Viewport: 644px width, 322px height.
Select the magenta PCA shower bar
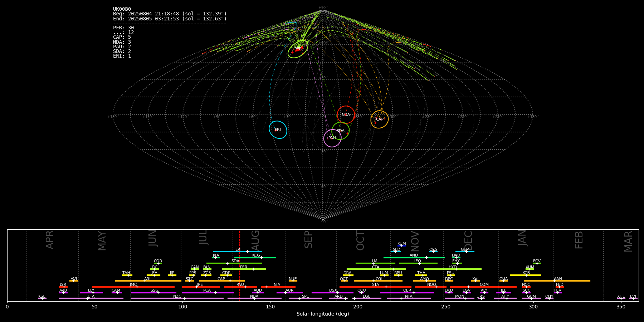[x=208, y=293]
